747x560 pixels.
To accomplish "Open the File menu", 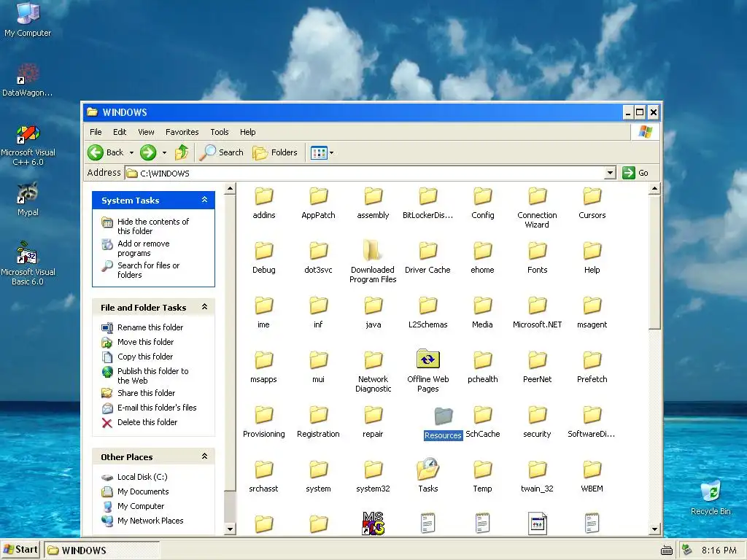I will [x=96, y=132].
